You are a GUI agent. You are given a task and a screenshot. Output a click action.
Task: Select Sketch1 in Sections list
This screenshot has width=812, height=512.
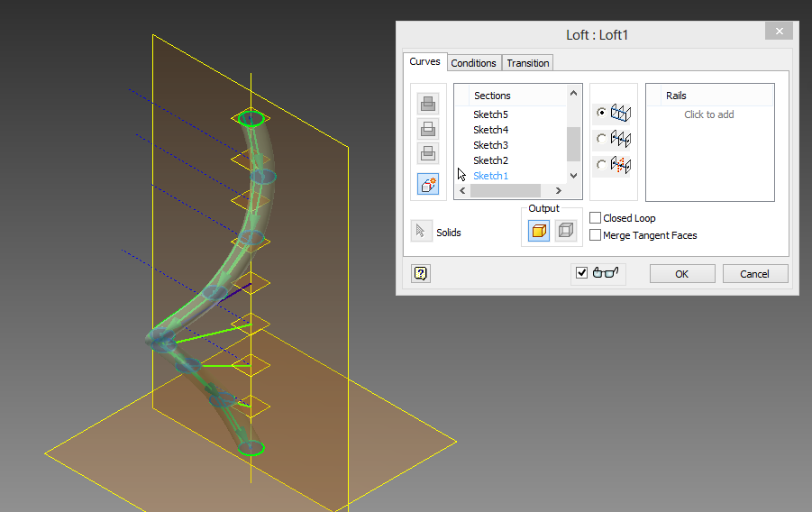(x=490, y=176)
